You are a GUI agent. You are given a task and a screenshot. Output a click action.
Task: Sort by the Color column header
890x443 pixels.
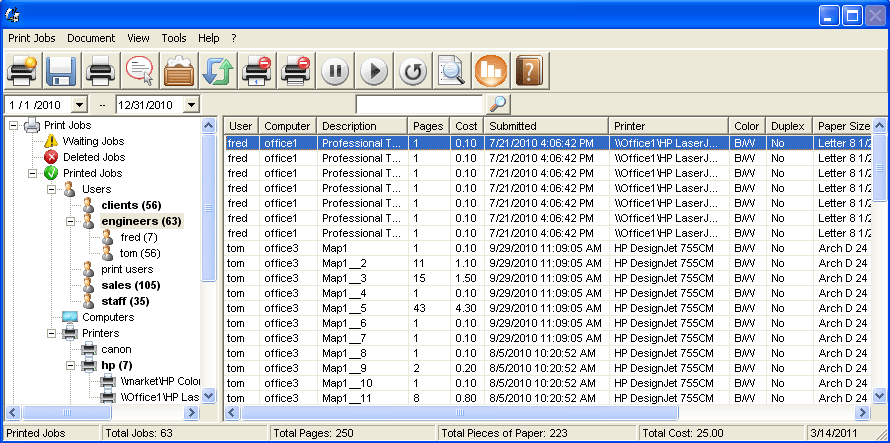pos(746,126)
